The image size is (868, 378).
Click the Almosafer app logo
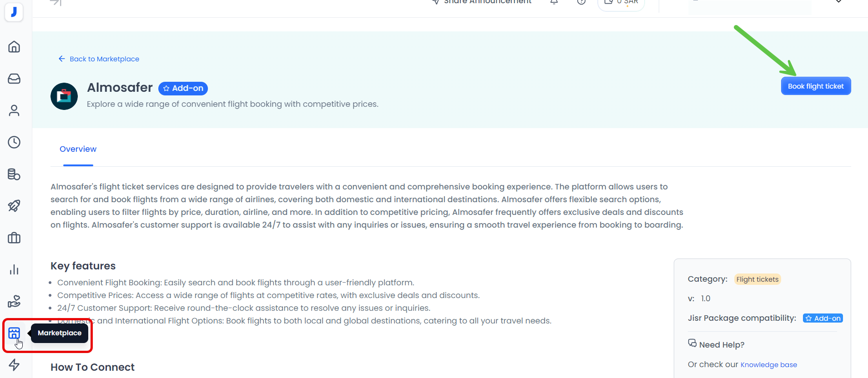(64, 96)
